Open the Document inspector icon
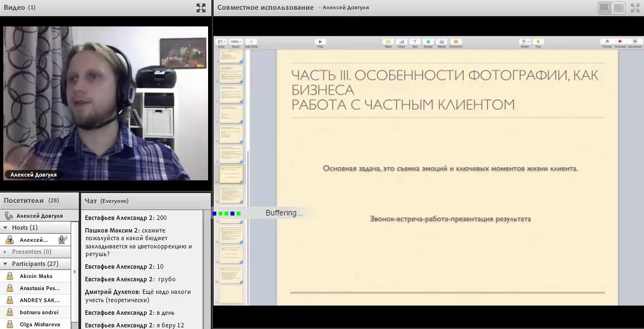The width and height of the screenshot is (644, 329). 635,42
